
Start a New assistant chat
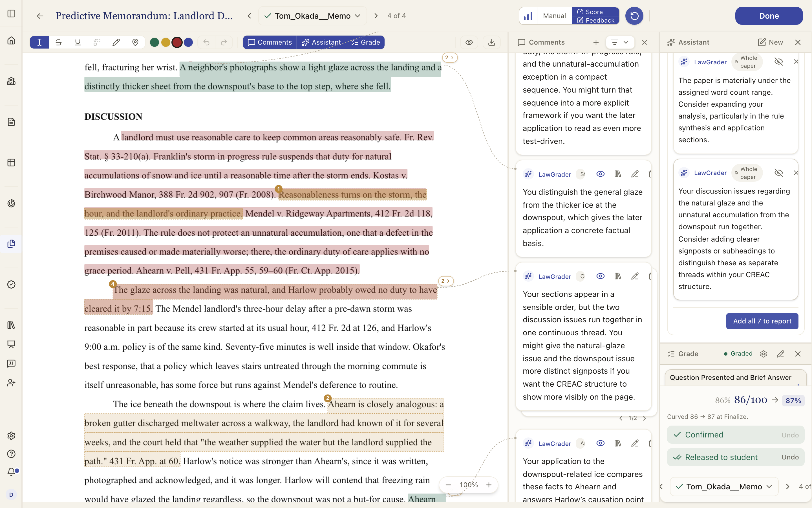(x=770, y=42)
